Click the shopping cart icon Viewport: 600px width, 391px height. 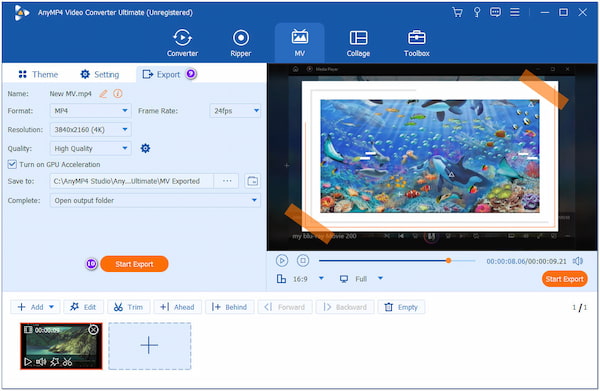[x=457, y=12]
